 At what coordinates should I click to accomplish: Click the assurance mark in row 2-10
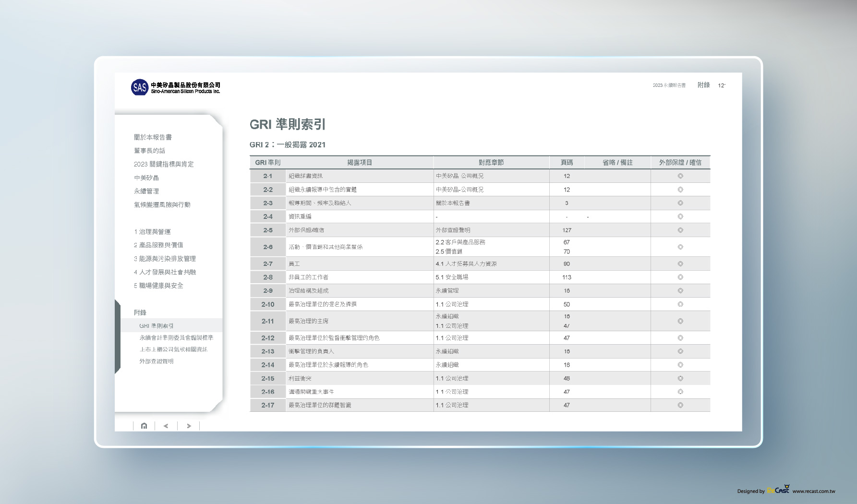coord(680,304)
